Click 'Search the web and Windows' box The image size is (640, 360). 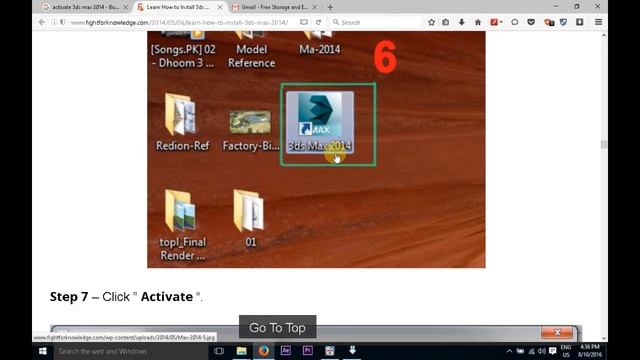click(131, 351)
